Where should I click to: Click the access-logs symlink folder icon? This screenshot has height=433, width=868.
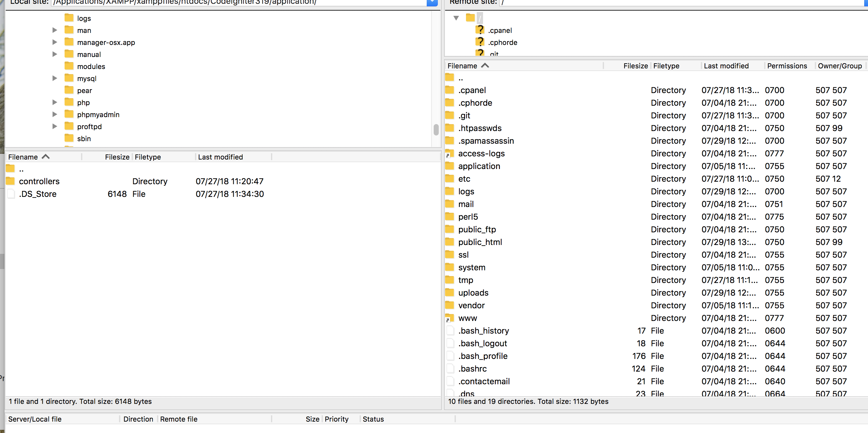[x=450, y=153]
